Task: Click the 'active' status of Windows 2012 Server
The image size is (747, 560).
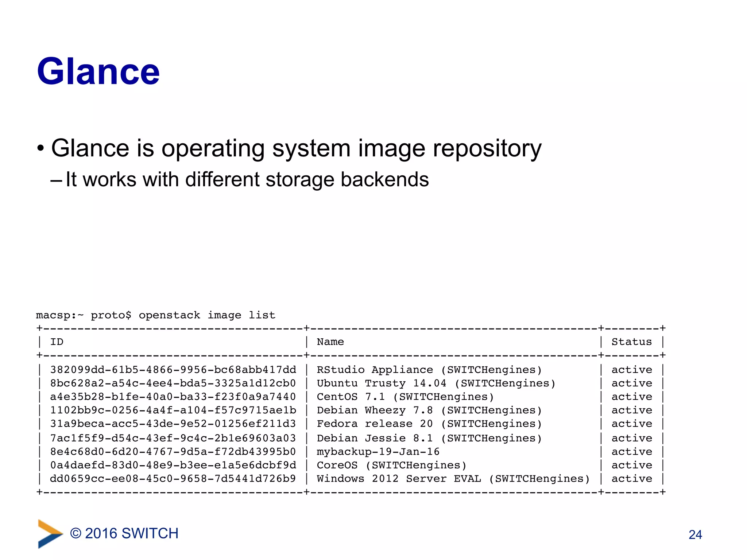Action: (632, 479)
